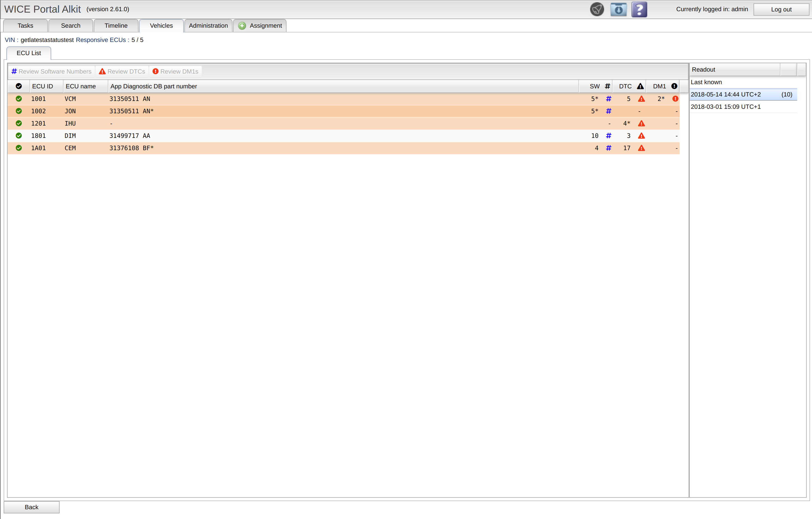Click the Readout column header
Viewport: 812px width, 519px height.
[x=734, y=69]
